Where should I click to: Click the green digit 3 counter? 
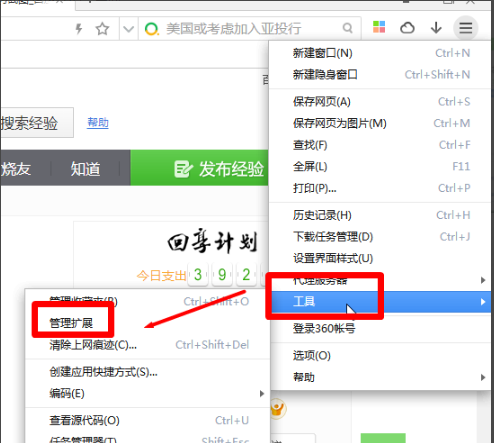[x=198, y=275]
